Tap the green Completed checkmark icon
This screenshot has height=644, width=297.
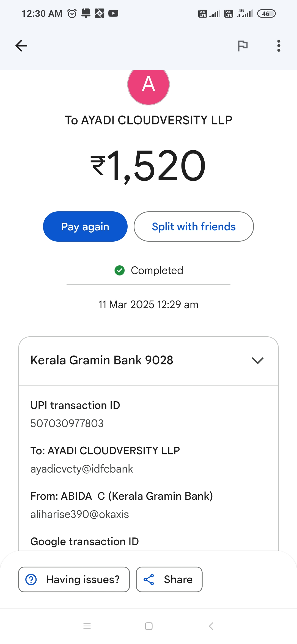[120, 270]
